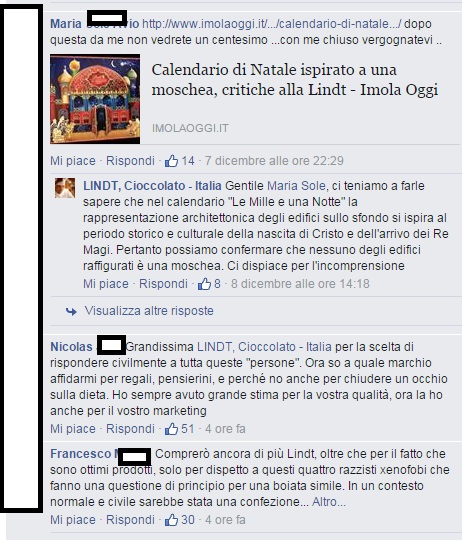
Task: Reply to Francesco's comment with Rispondi
Action: pos(130,520)
